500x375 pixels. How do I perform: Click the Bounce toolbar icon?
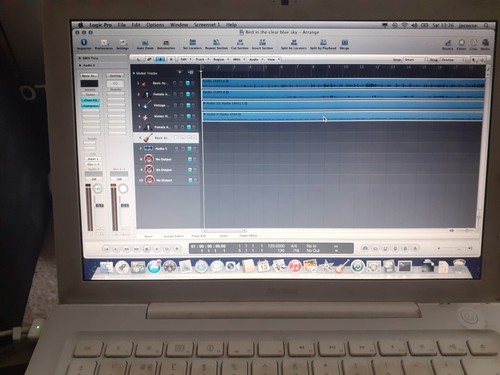(x=448, y=43)
